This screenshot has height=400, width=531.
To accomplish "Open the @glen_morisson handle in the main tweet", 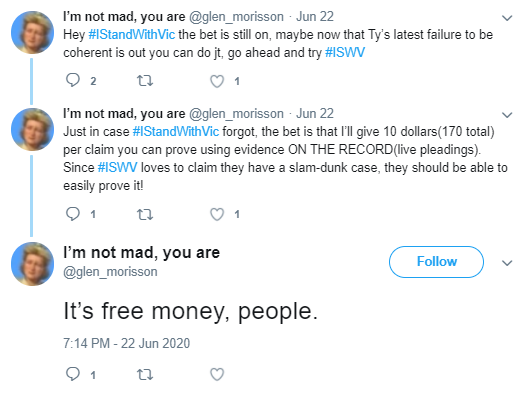I will [110, 272].
